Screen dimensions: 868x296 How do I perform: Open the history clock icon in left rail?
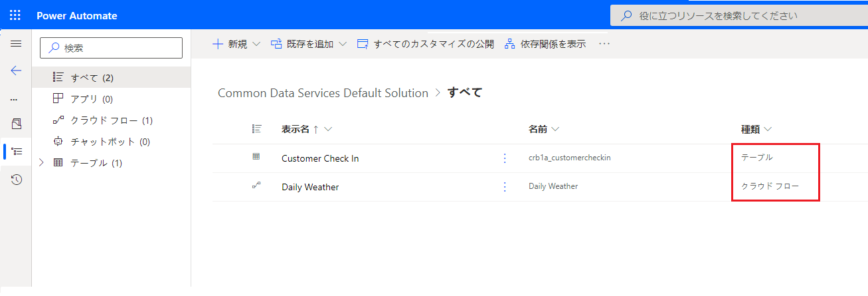click(17, 180)
